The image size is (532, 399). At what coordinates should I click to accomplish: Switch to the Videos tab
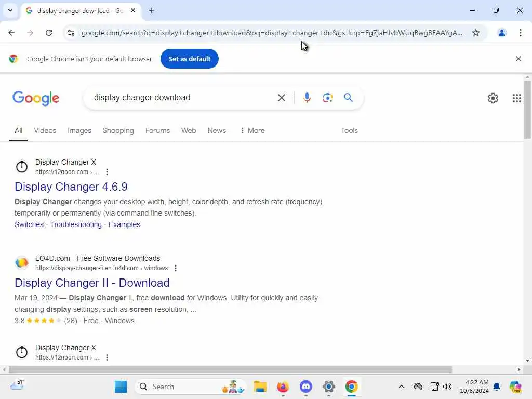45,130
